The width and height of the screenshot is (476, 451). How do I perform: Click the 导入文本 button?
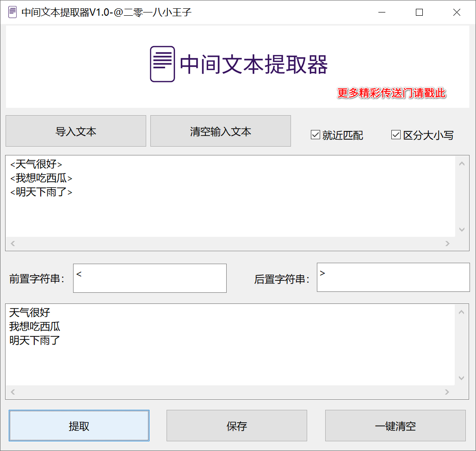[76, 131]
